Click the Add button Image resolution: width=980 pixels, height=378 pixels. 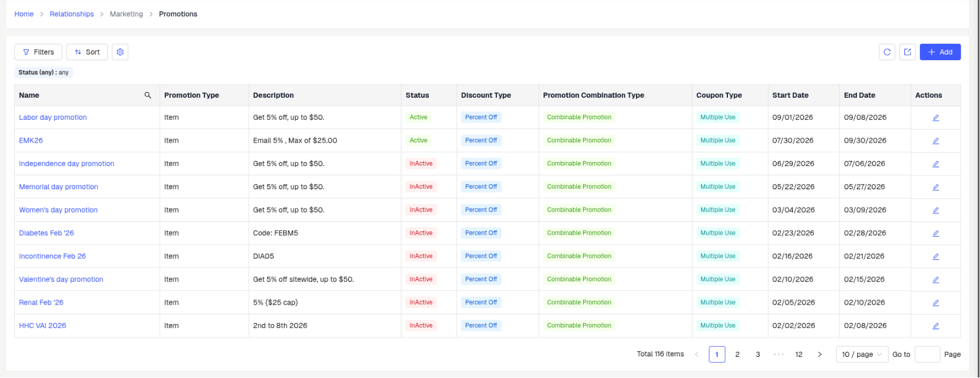tap(940, 52)
